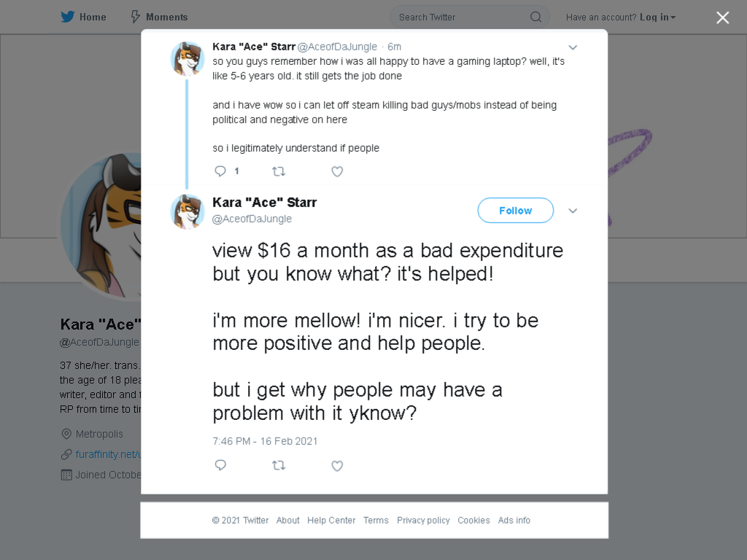This screenshot has width=747, height=560.
Task: Expand the options chevron beside Follow
Action: [573, 211]
